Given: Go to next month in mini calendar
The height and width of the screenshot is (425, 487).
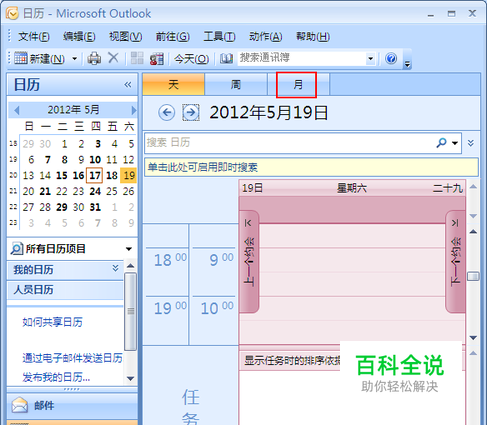Looking at the screenshot, I should coord(133,110).
